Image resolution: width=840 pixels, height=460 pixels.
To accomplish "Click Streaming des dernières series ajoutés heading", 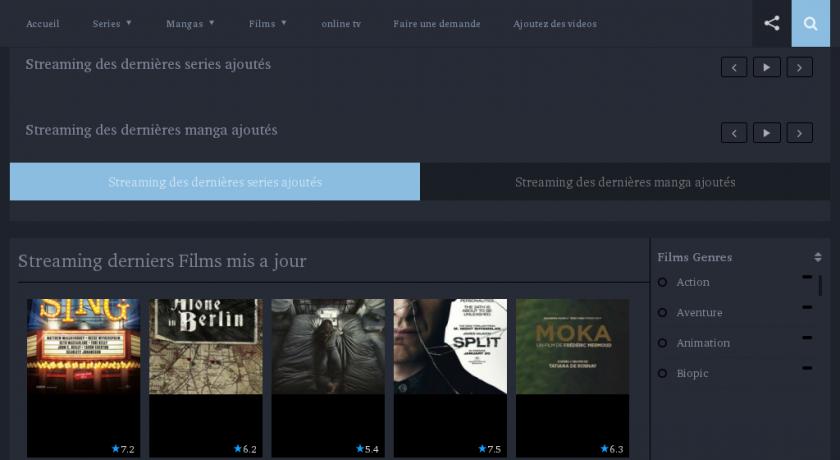I will [x=148, y=64].
